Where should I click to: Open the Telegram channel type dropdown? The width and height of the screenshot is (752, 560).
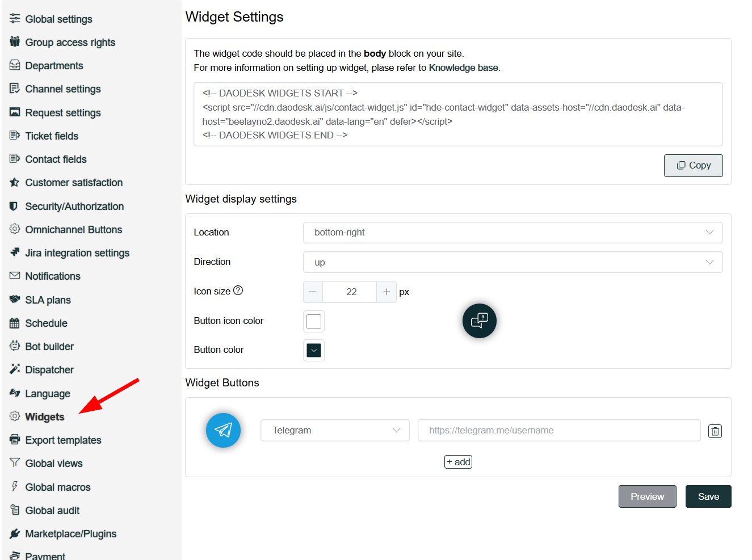[335, 430]
